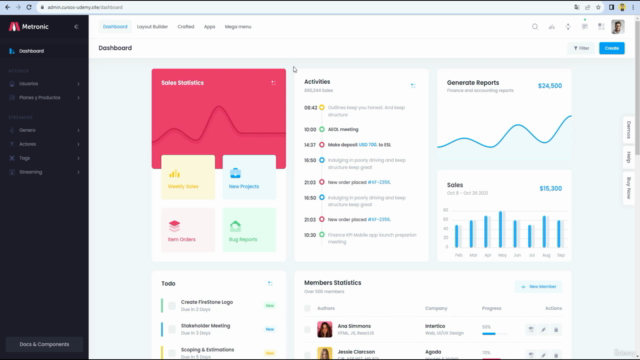640x360 pixels.
Task: Open the Todo card menu icon
Action: (270, 283)
